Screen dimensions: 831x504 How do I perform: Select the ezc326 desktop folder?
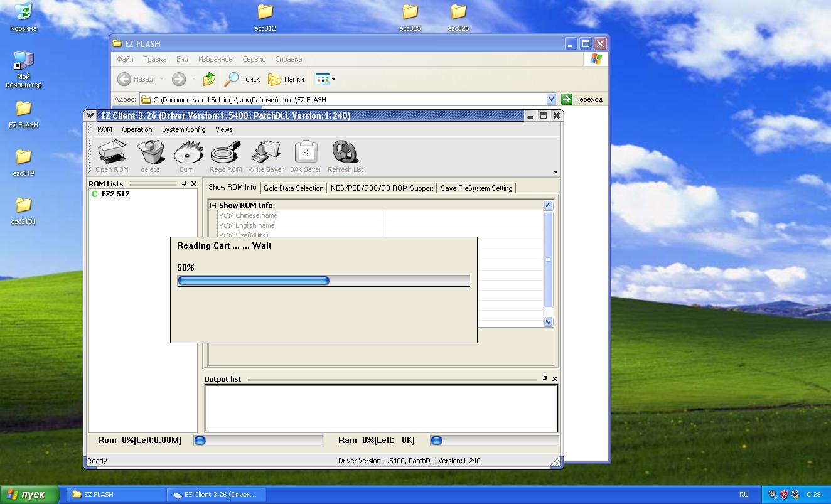click(x=459, y=11)
